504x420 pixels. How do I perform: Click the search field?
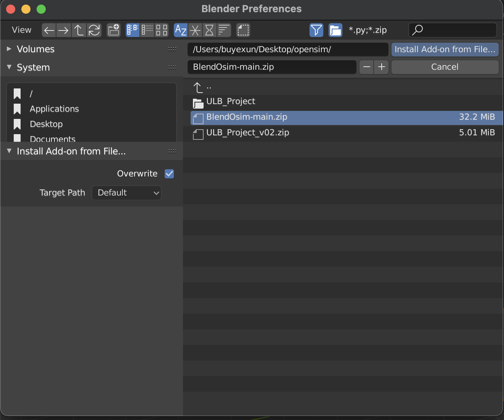[453, 30]
